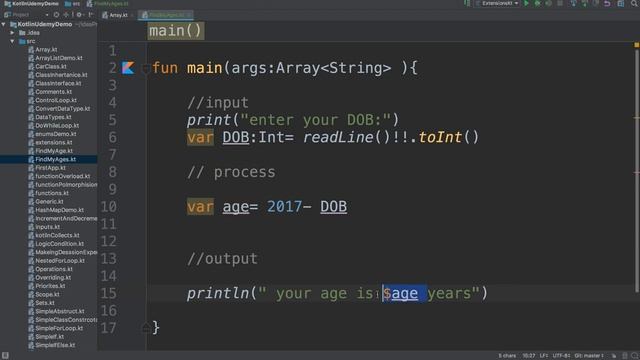Viewport: 640px width, 360px height.
Task: Click the "enter your DOB:" string on line 5
Action: 315,120
